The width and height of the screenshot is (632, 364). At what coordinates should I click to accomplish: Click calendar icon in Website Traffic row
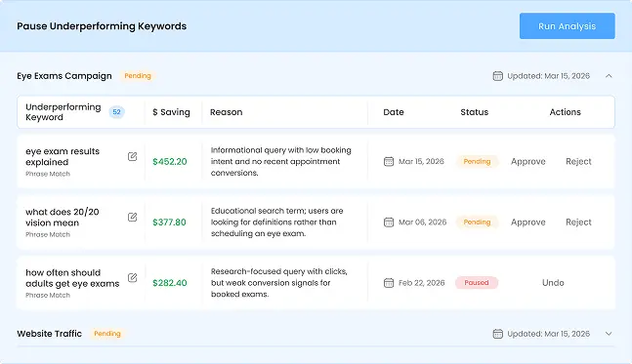(498, 334)
